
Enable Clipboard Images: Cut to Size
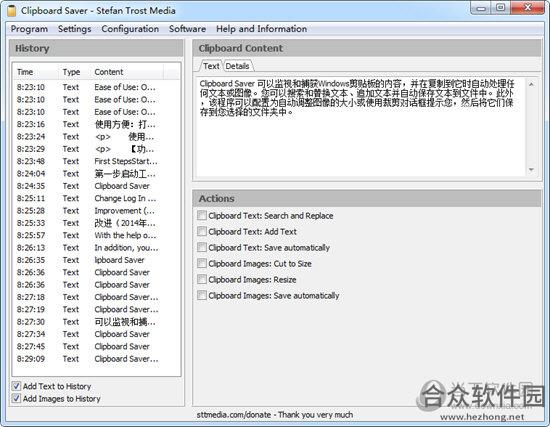tap(202, 263)
